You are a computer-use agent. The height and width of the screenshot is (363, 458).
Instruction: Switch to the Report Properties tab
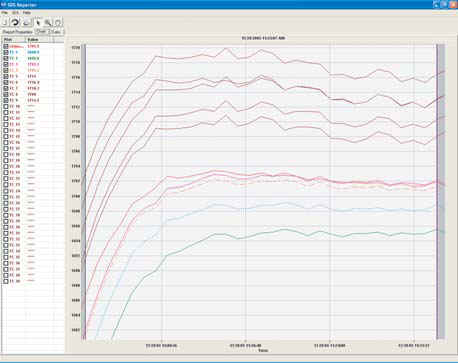pyautogui.click(x=18, y=32)
